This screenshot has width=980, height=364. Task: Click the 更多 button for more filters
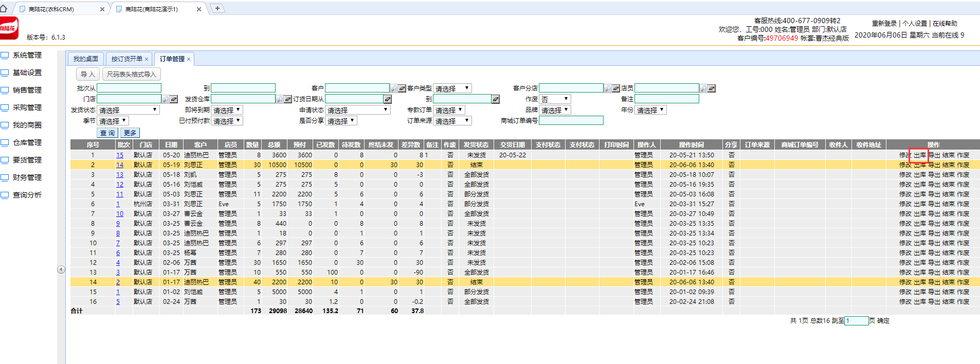pos(130,133)
